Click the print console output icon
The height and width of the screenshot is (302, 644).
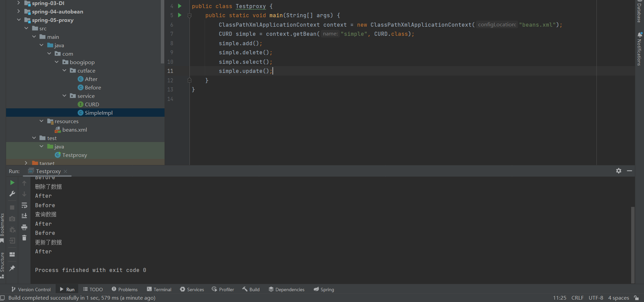tap(24, 227)
